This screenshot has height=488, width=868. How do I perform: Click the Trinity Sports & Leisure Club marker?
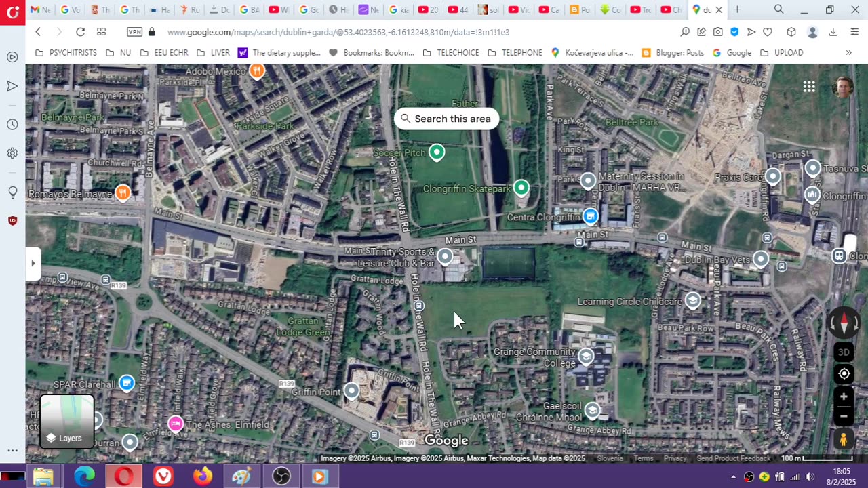[445, 256]
